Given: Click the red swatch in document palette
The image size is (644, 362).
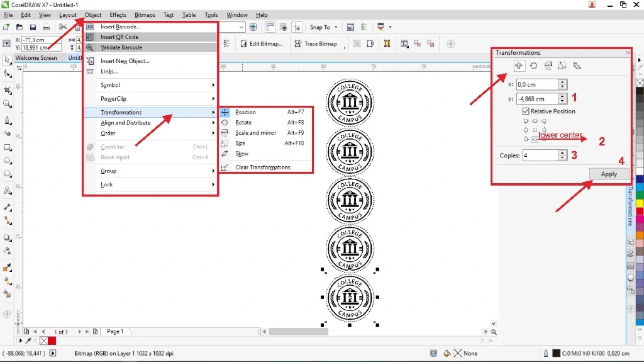Looking at the screenshot, I should point(52,341).
